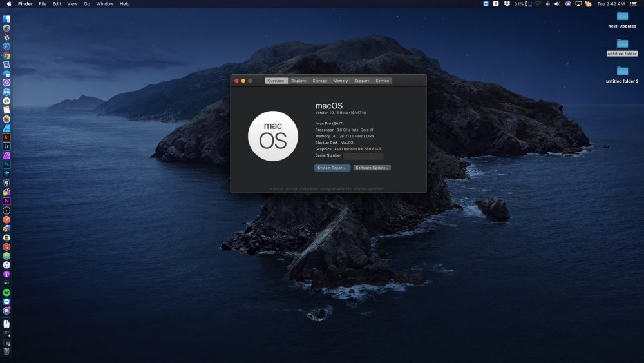Image resolution: width=644 pixels, height=363 pixels.
Task: Launch Adobe Illustrator from Dock
Action: 6,137
